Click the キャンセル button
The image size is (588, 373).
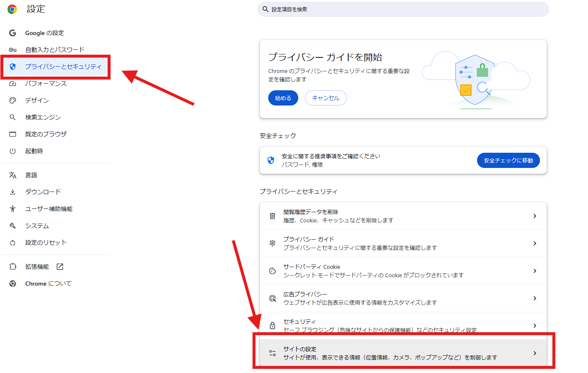coord(326,98)
